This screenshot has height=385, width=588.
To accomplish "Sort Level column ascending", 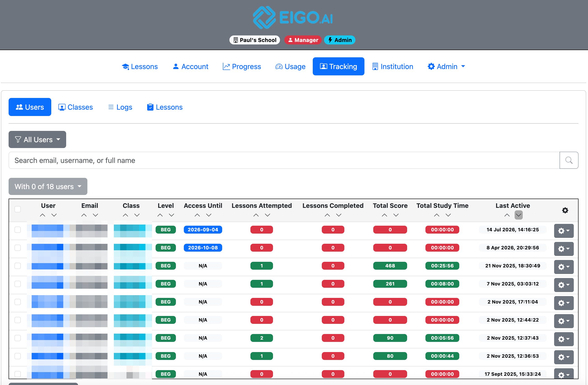I will point(160,215).
